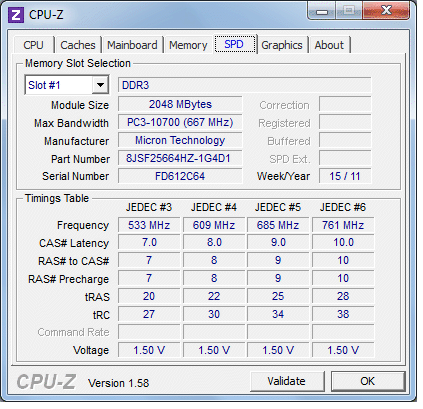
Task: Show the About tab
Action: pos(329,45)
